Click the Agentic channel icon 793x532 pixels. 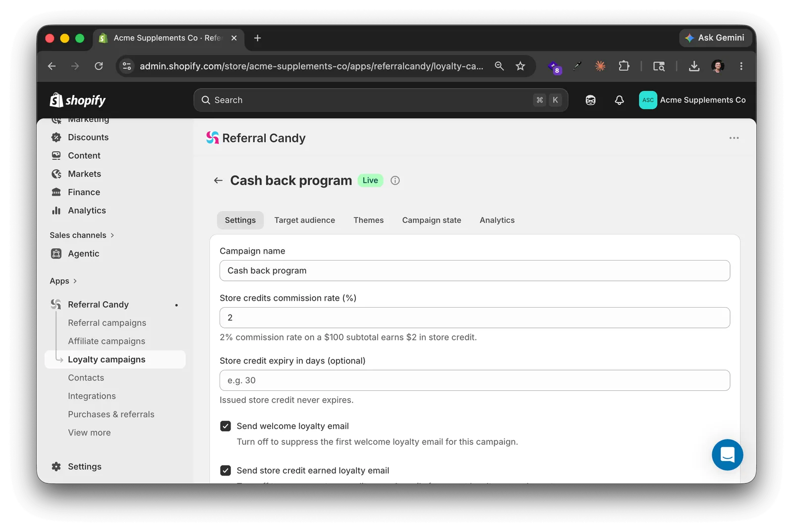pos(57,254)
